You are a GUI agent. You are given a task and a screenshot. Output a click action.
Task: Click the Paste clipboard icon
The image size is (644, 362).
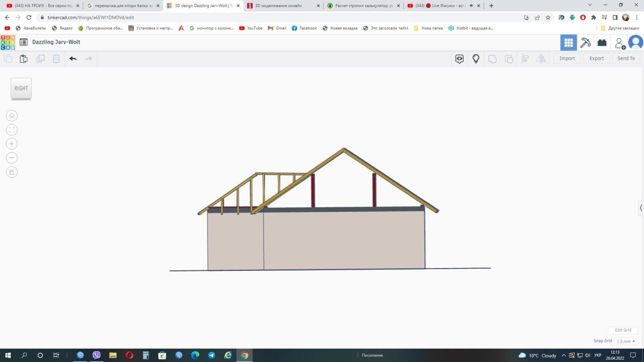pyautogui.click(x=24, y=59)
